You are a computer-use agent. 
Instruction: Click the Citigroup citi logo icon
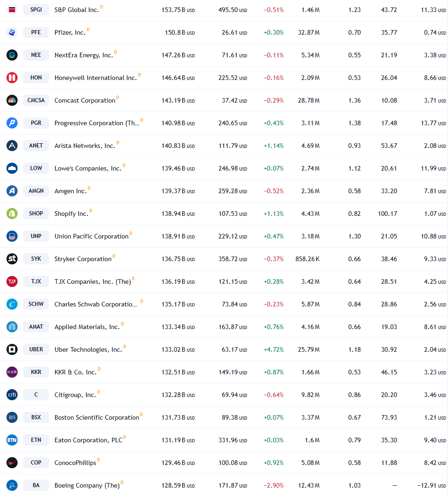click(x=12, y=395)
